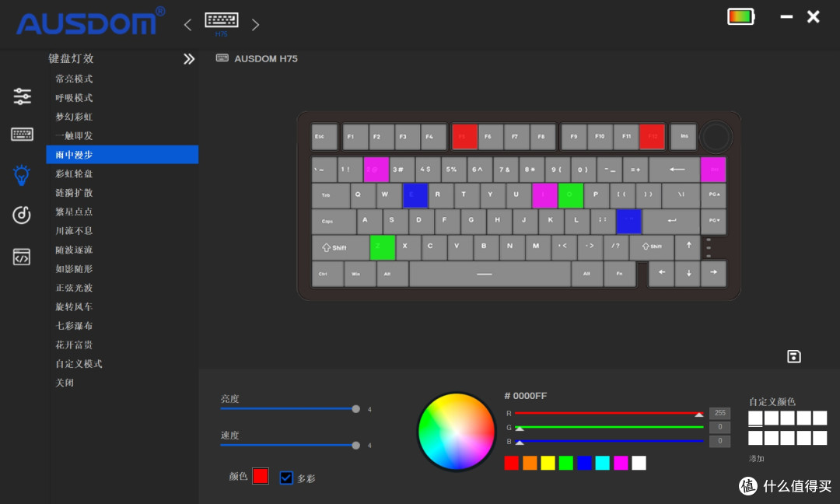Select 呼吸模式 lighting effect

[74, 98]
